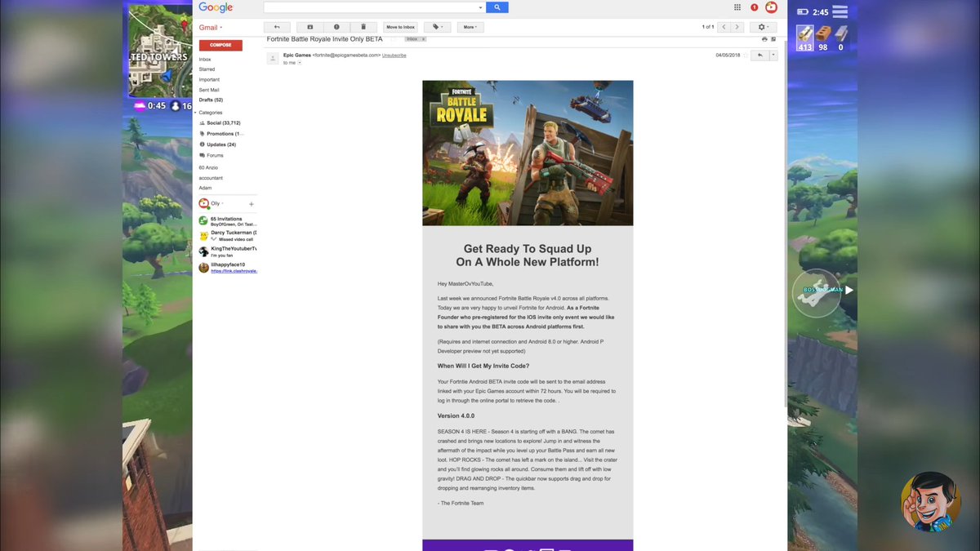
Task: Open the Google apps grid
Action: pyautogui.click(x=737, y=7)
